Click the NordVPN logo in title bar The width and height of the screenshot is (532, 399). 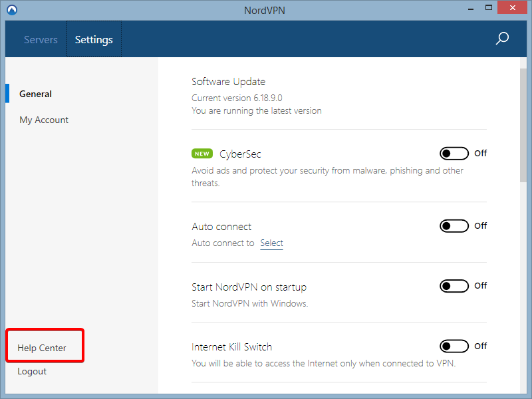(12, 10)
